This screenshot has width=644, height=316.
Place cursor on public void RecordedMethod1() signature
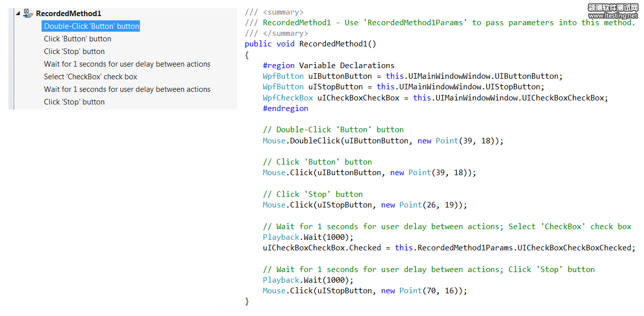310,44
